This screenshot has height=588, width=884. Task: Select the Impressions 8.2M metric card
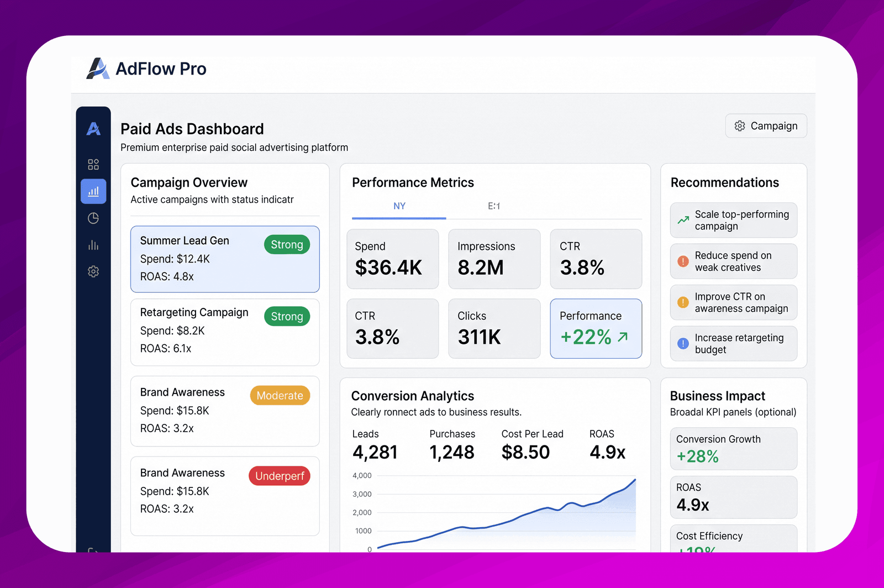click(494, 259)
